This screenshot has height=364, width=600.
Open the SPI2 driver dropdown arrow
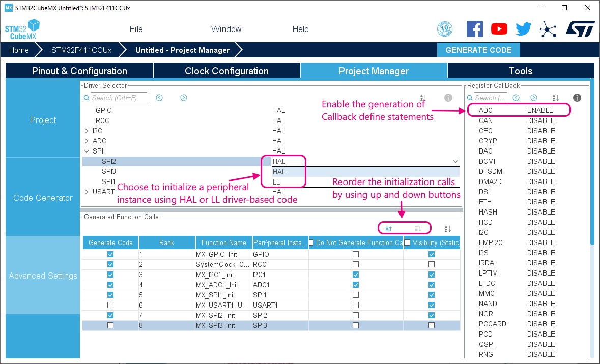455,161
